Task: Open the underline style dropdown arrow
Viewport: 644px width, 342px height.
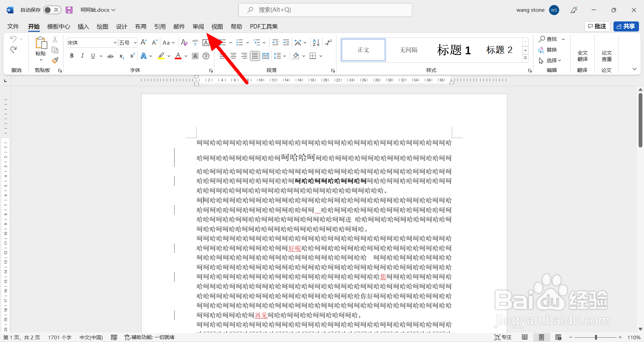Action: pos(101,56)
